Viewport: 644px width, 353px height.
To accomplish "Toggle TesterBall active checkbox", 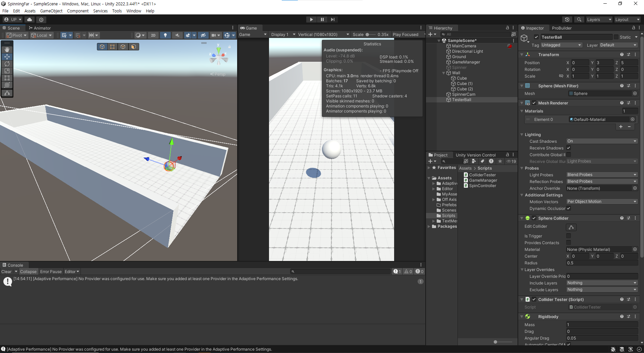I will (536, 37).
